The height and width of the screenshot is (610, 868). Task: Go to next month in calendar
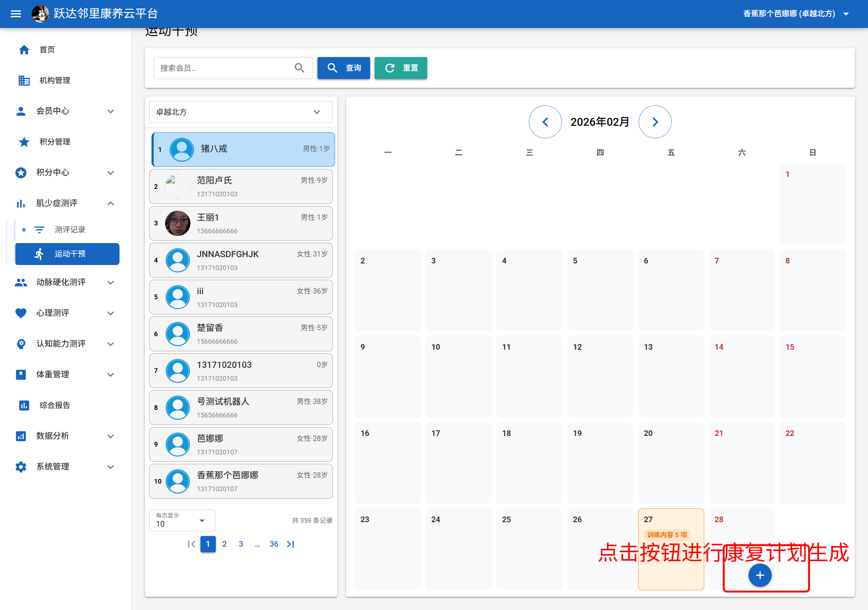click(x=655, y=122)
